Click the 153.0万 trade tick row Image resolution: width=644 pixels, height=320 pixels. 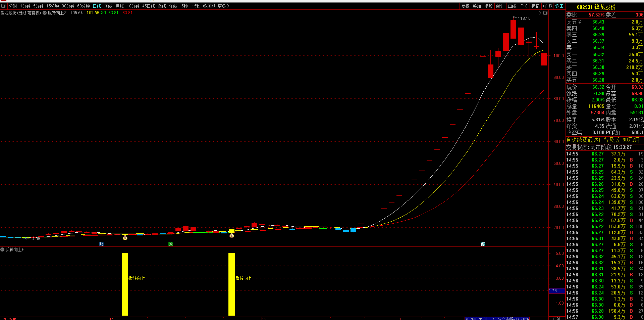tap(605, 226)
